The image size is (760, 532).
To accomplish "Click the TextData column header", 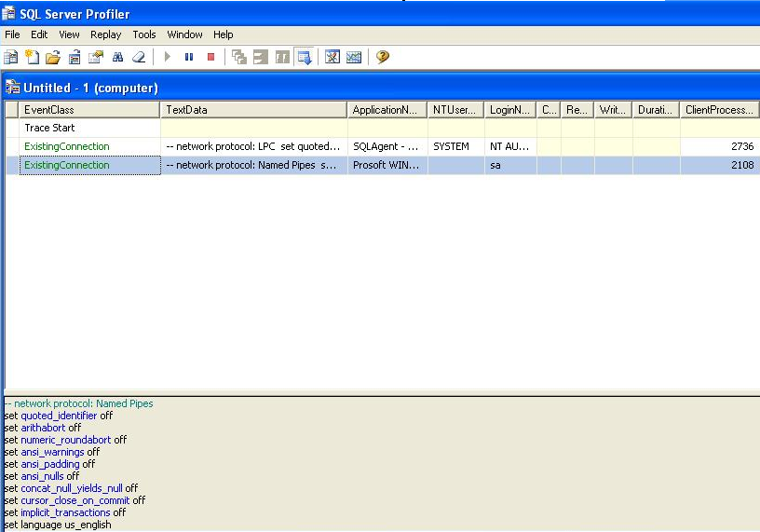I will coord(253,110).
